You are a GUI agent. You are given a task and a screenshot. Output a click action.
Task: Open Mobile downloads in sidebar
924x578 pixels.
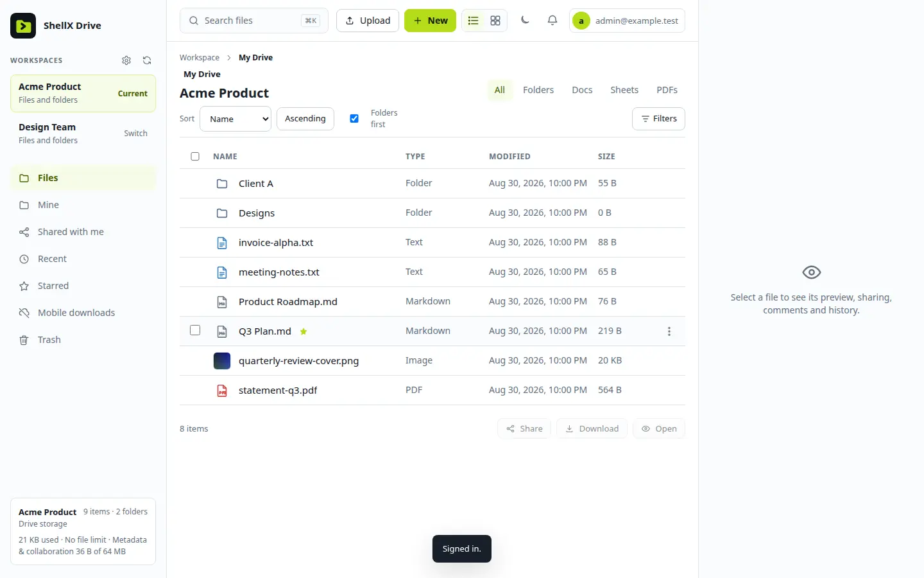[x=83, y=313]
